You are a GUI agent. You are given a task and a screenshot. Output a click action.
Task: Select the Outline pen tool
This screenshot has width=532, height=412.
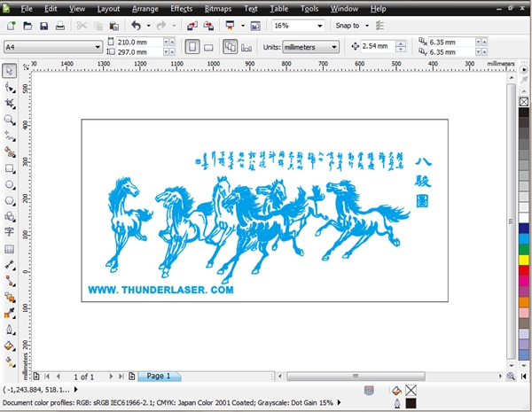click(9, 330)
